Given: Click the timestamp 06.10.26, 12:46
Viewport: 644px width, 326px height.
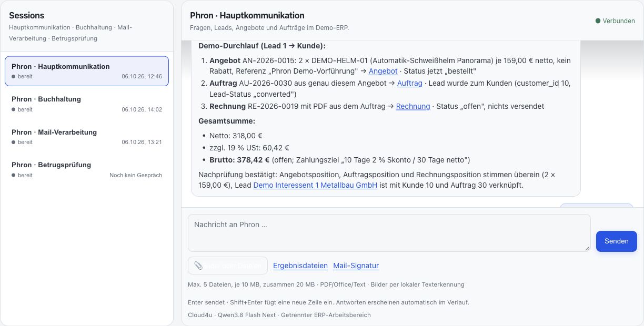Looking at the screenshot, I should 142,76.
